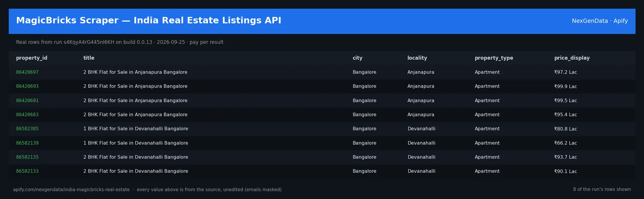The width and height of the screenshot is (644, 199).
Task: Click the title in row 86420693
Action: tap(135, 86)
